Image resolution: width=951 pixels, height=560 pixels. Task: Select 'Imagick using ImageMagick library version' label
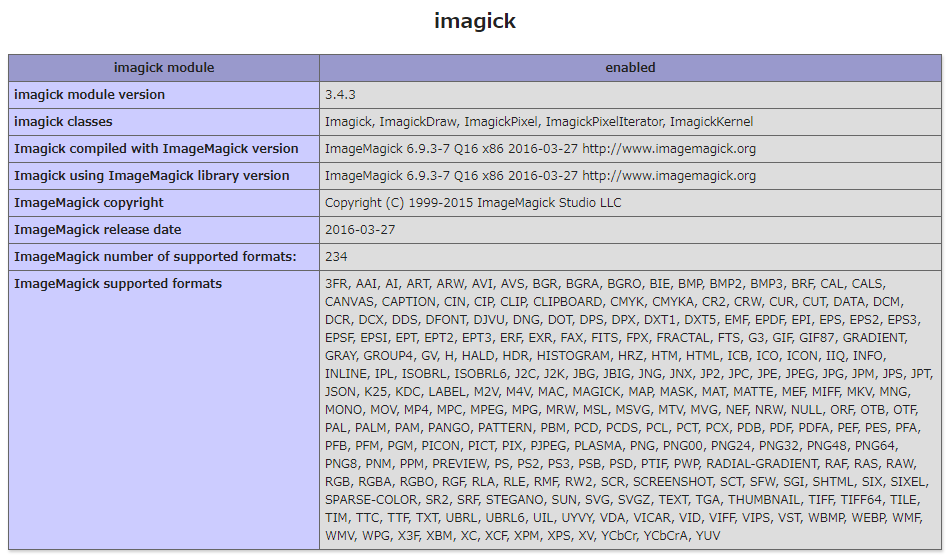(152, 176)
